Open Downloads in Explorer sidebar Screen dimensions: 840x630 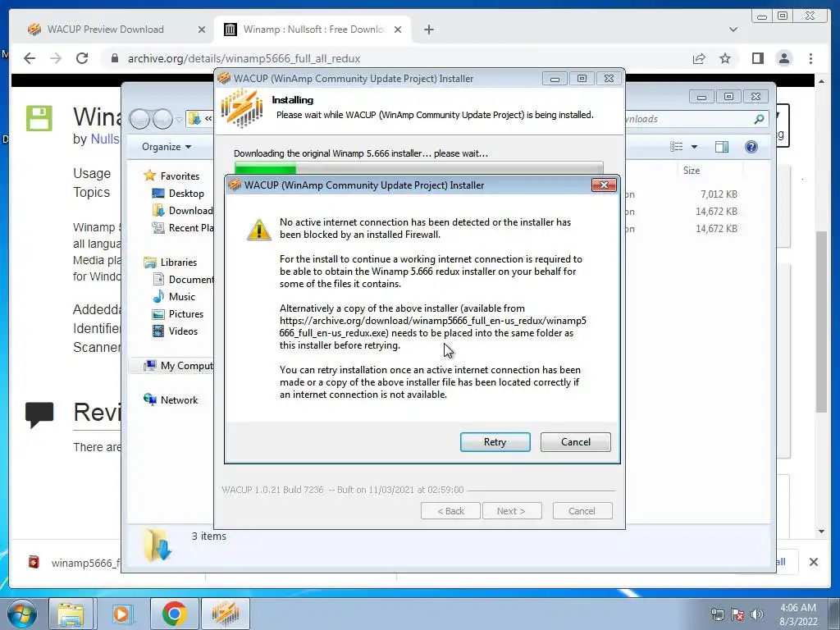coord(183,211)
